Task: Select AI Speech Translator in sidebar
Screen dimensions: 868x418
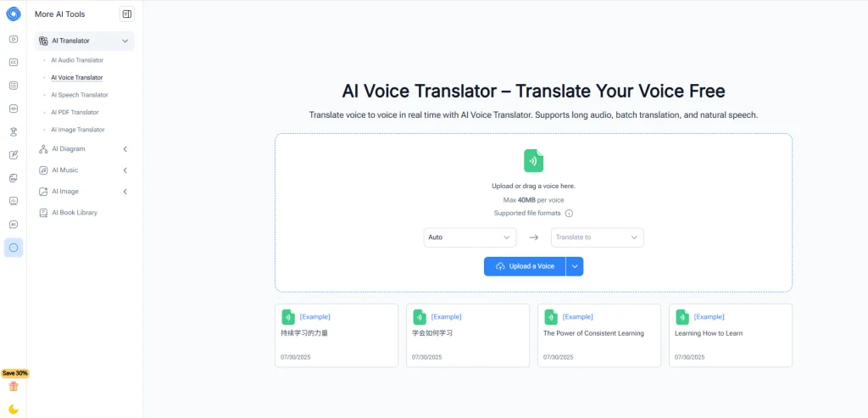Action: pyautogui.click(x=79, y=95)
